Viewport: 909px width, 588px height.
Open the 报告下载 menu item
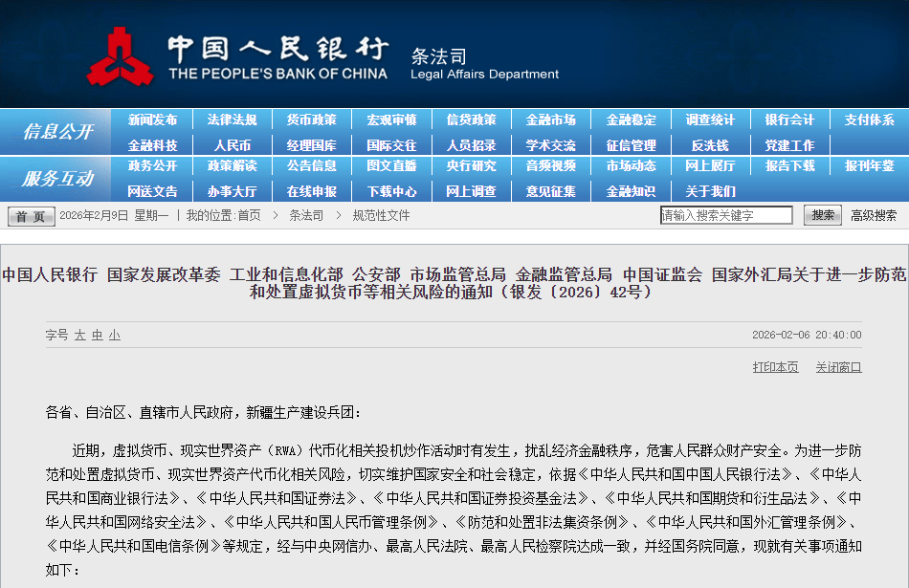pos(789,165)
